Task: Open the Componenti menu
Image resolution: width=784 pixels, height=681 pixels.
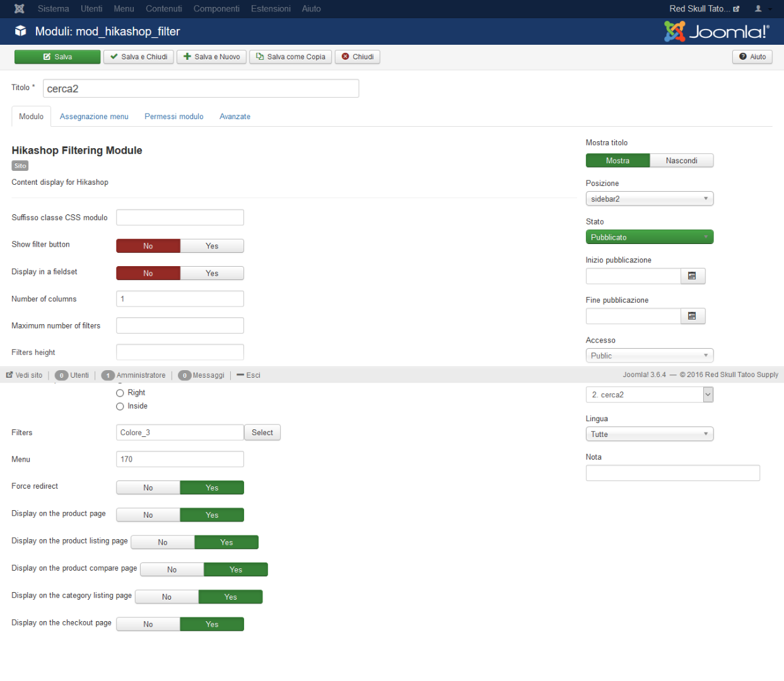Action: coord(216,9)
